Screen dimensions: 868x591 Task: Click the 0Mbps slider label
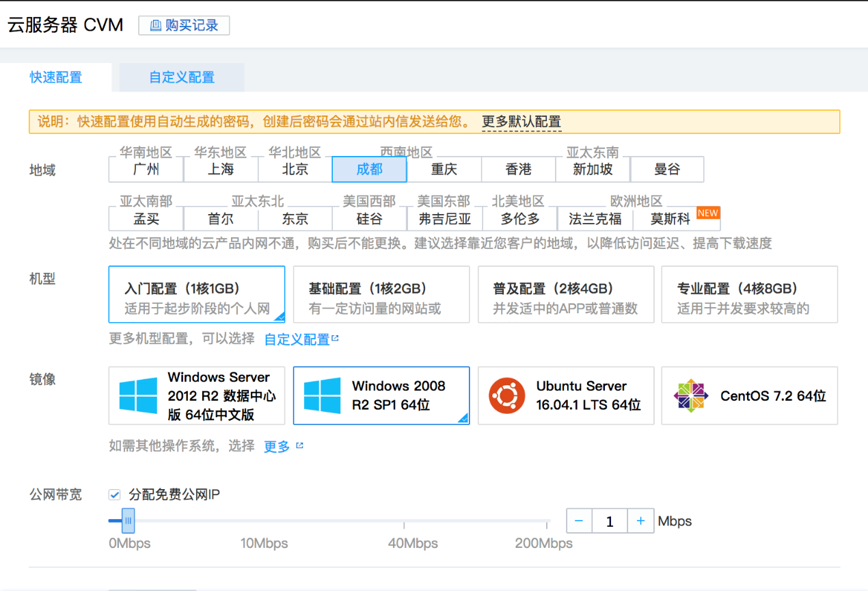coord(130,544)
